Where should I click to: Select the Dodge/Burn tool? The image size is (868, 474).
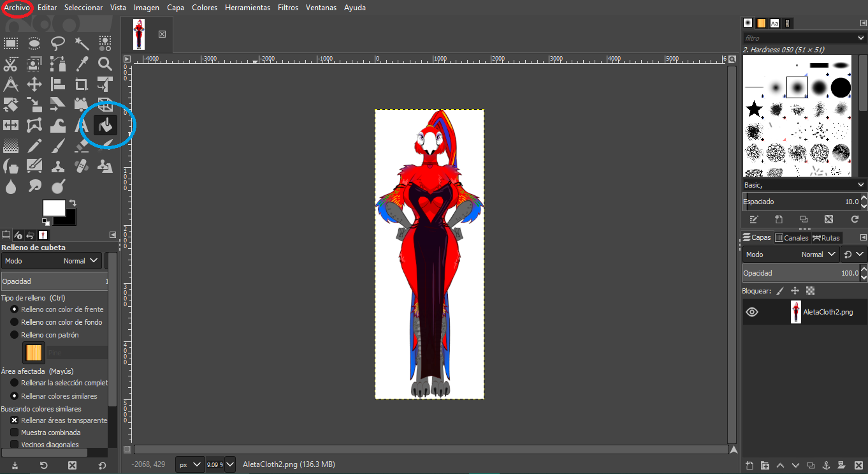pyautogui.click(x=58, y=187)
